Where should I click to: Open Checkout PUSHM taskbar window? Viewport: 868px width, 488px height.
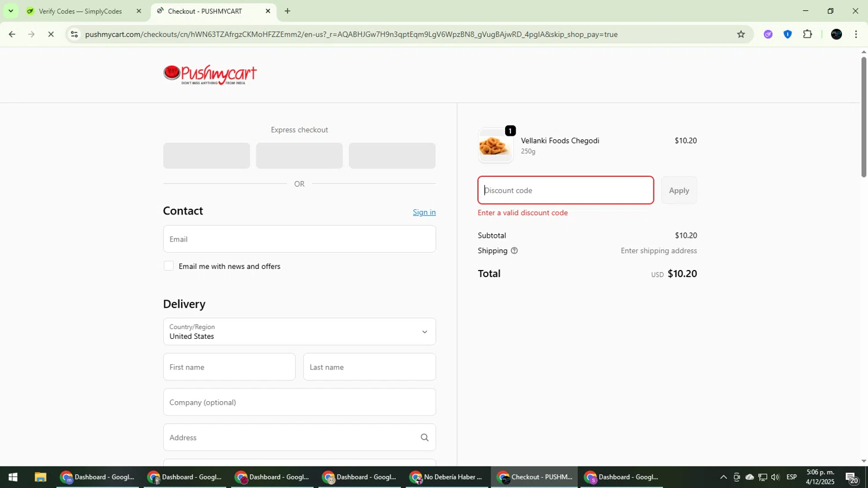point(535,478)
